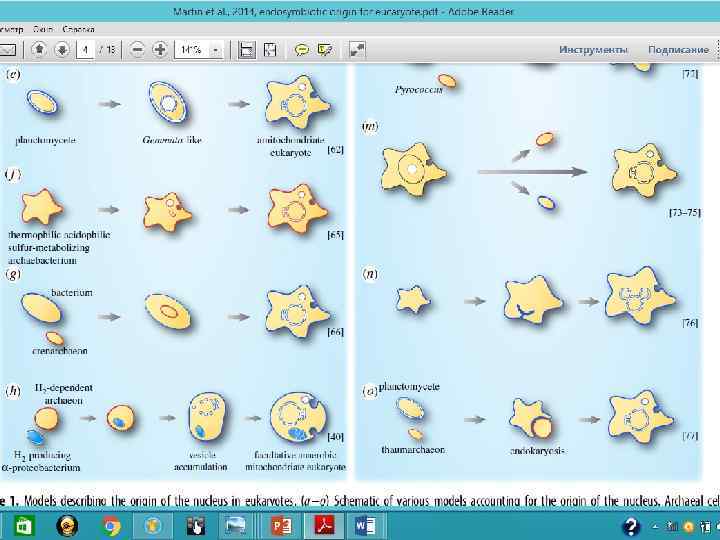Image resolution: width=720 pixels, height=540 pixels.
Task: Open the Подписание sign pane
Action: click(678, 50)
